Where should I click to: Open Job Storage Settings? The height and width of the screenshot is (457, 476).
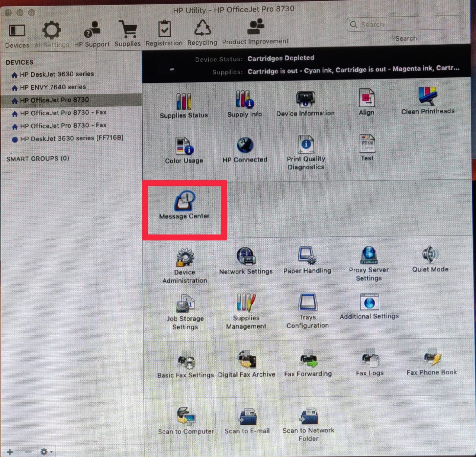[x=185, y=313]
